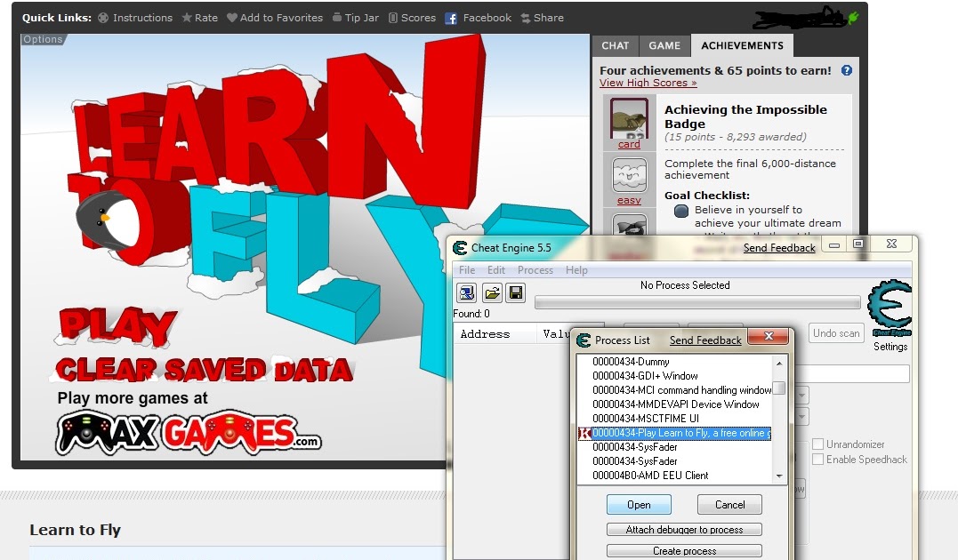
Task: Share the game via Share link
Action: 542,18
